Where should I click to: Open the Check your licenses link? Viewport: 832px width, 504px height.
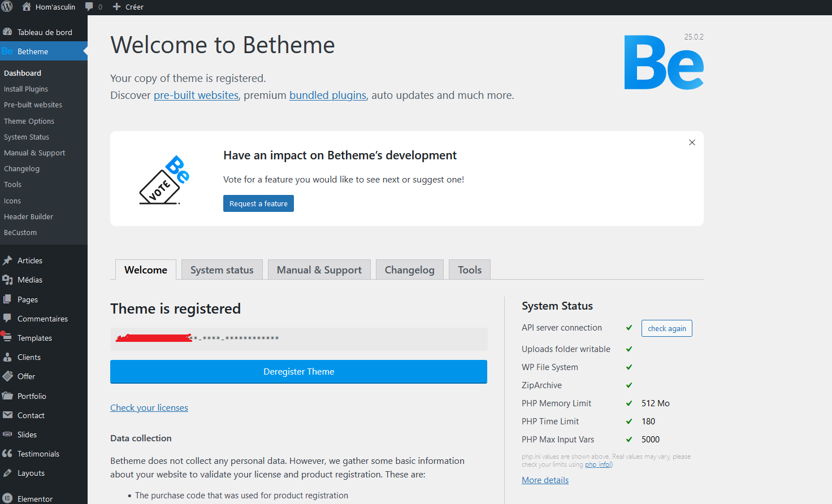point(149,407)
